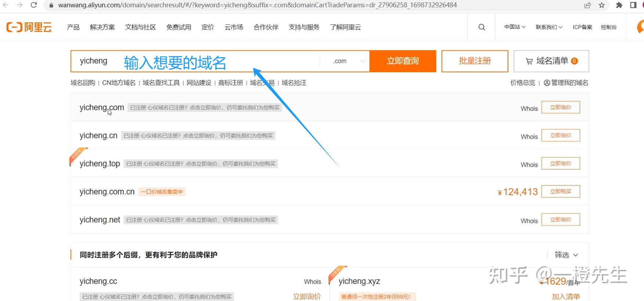Select the yicheng.com domain name text
Viewport: 644px width, 301px height.
coord(102,107)
